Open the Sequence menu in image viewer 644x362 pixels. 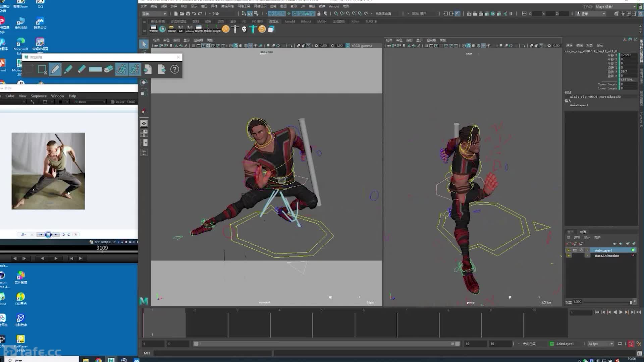click(39, 96)
